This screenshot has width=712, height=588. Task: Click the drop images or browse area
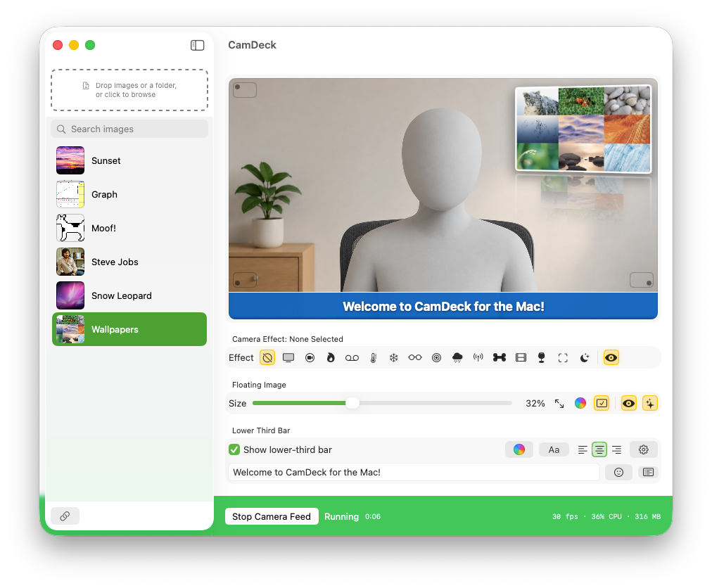pos(129,90)
